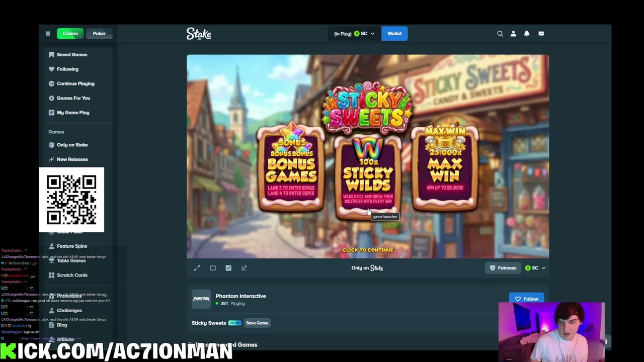Click the Stake logo
This screenshot has height=362, width=644.
[199, 34]
